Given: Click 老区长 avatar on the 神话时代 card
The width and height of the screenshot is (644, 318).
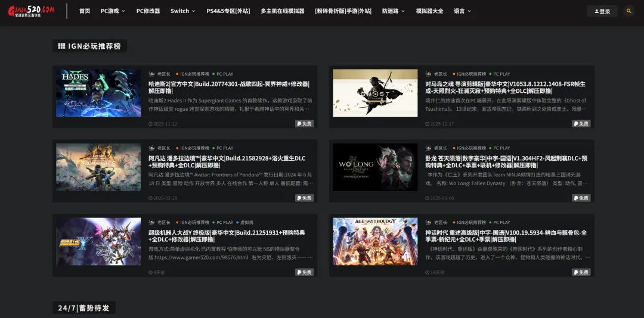Looking at the screenshot, I should [428, 222].
